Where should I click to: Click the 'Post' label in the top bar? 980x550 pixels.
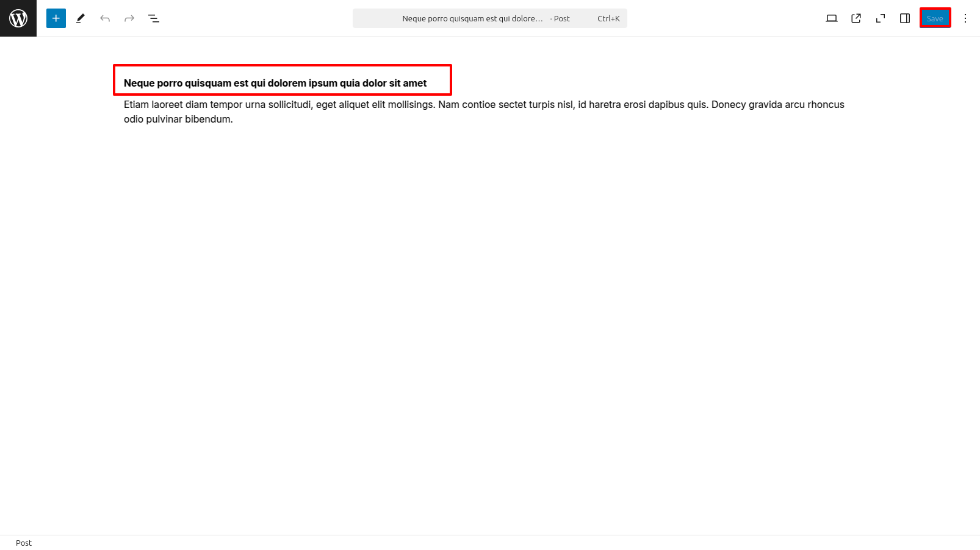(561, 18)
